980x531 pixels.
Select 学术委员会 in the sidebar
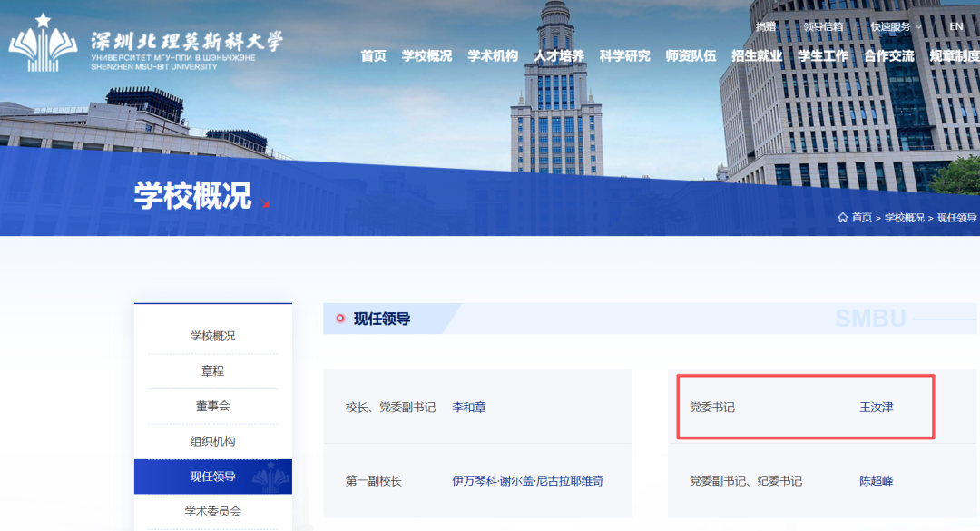point(212,512)
